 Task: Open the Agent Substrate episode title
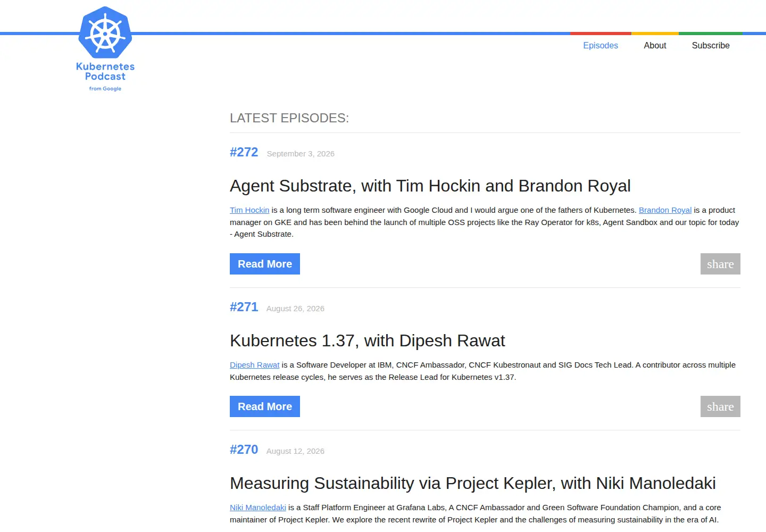coord(430,186)
